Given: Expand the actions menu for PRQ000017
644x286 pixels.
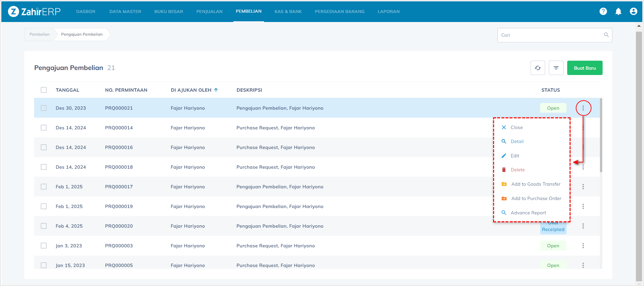Looking at the screenshot, I should click(583, 187).
